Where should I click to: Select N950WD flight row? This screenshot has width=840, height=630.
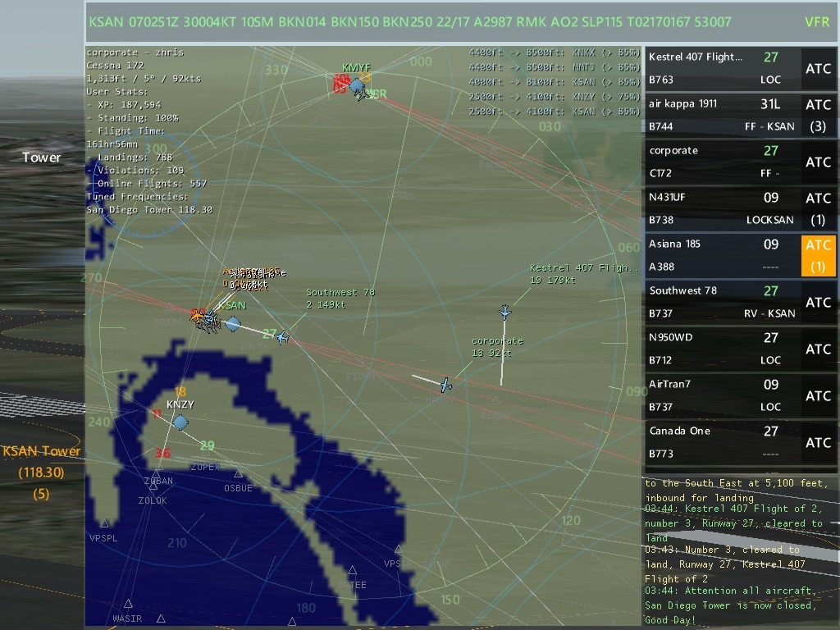pos(723,349)
